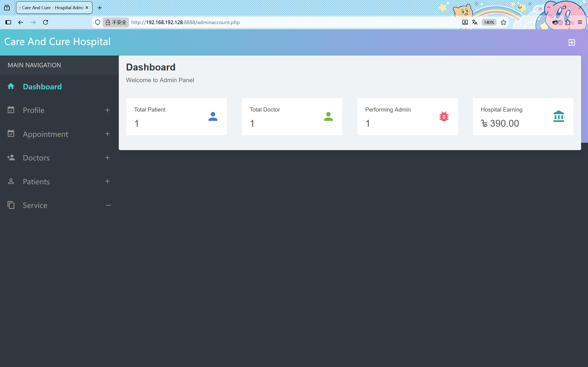Select the Doctors navigation item
The width and height of the screenshot is (588, 367).
pos(36,158)
